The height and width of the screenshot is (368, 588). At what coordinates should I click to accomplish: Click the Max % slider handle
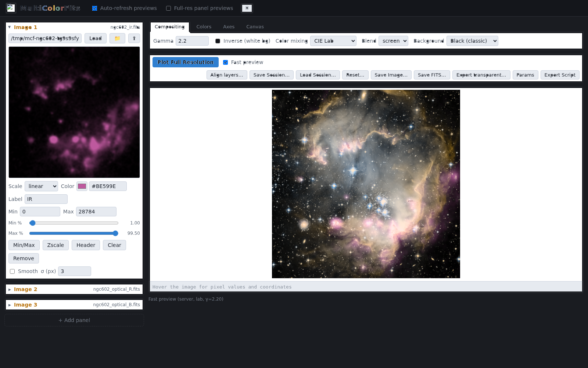(115, 233)
